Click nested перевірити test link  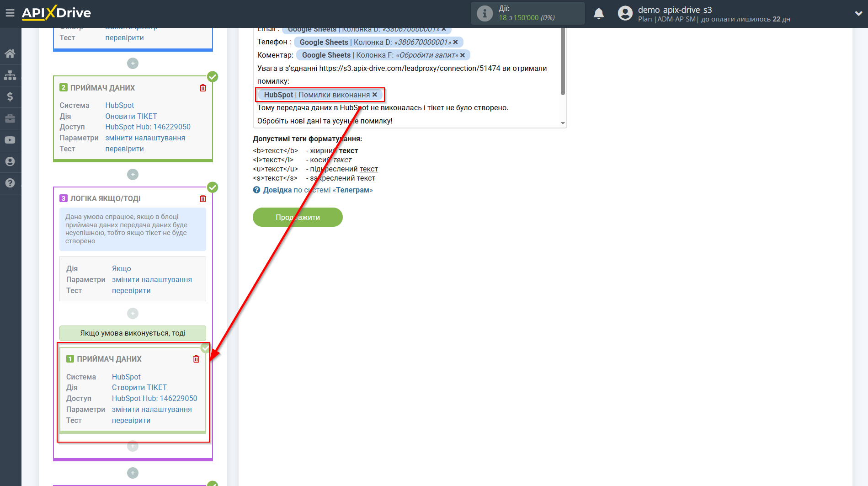click(132, 420)
